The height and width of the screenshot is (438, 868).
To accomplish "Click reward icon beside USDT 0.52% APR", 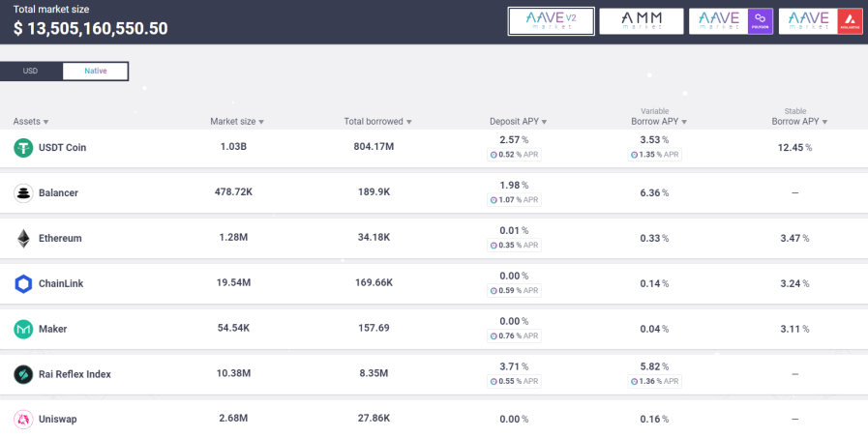I will 494,155.
